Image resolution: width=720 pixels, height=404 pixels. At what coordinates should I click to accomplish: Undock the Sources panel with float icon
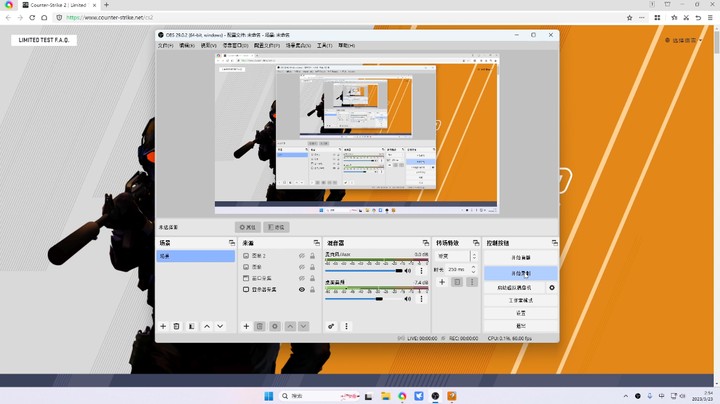pyautogui.click(x=316, y=243)
